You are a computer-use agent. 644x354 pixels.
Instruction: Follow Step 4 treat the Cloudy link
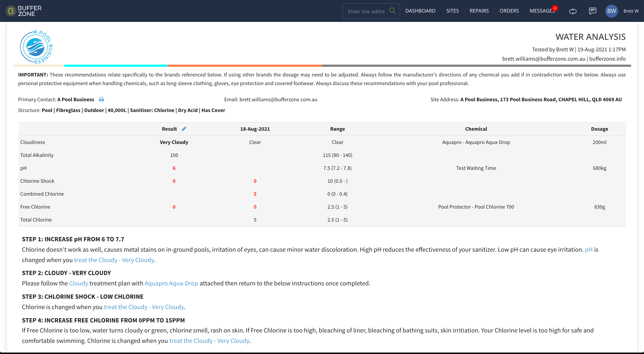pos(209,341)
